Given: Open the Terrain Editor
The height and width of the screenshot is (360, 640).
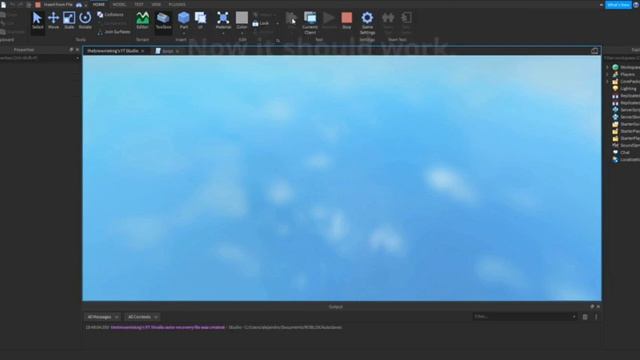Looking at the screenshot, I should pos(142,20).
